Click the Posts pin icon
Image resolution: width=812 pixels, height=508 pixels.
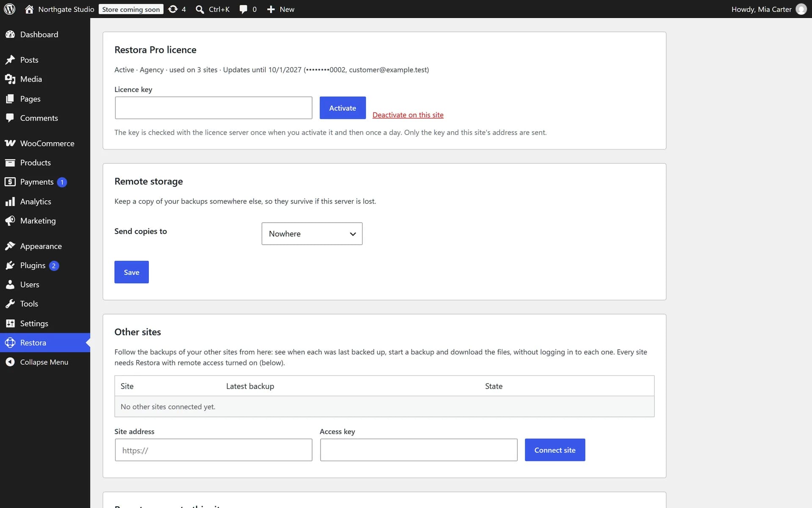click(10, 60)
